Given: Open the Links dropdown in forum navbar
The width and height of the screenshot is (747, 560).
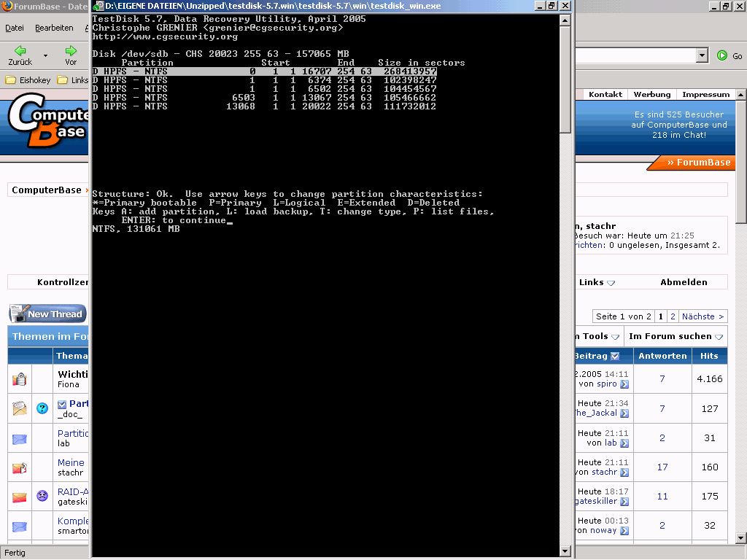Looking at the screenshot, I should [597, 282].
